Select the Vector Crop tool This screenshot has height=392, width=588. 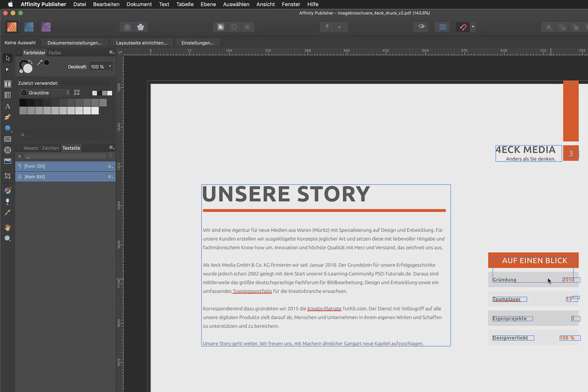tap(7, 176)
